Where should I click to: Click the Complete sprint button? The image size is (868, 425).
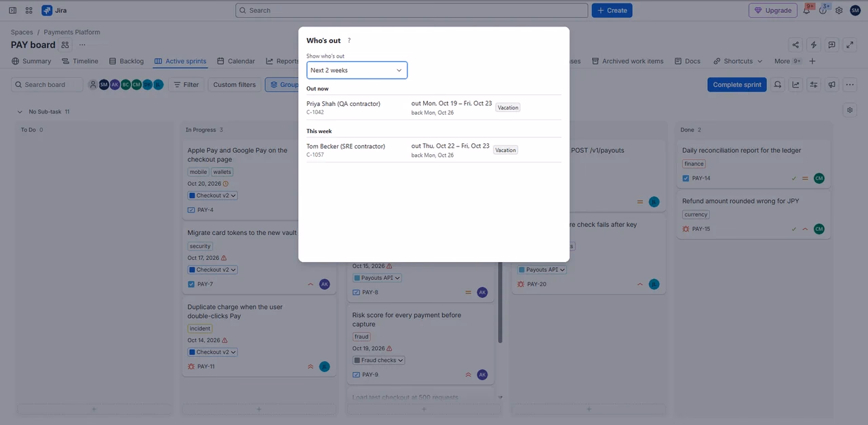tap(737, 85)
